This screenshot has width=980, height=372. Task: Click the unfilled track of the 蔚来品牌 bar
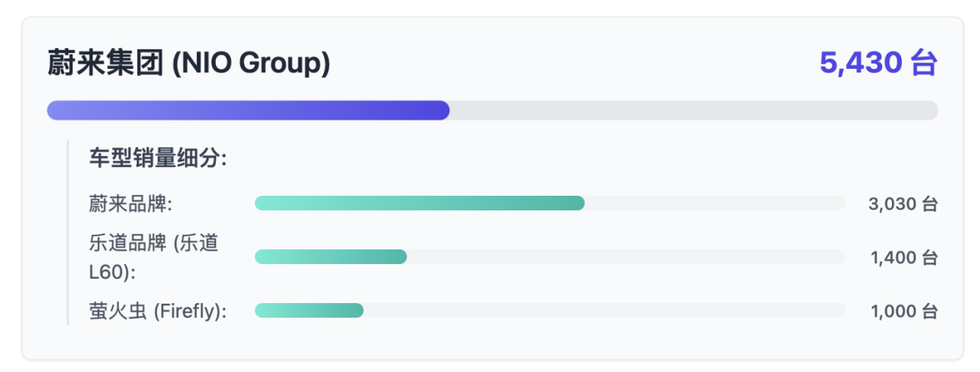tap(715, 203)
